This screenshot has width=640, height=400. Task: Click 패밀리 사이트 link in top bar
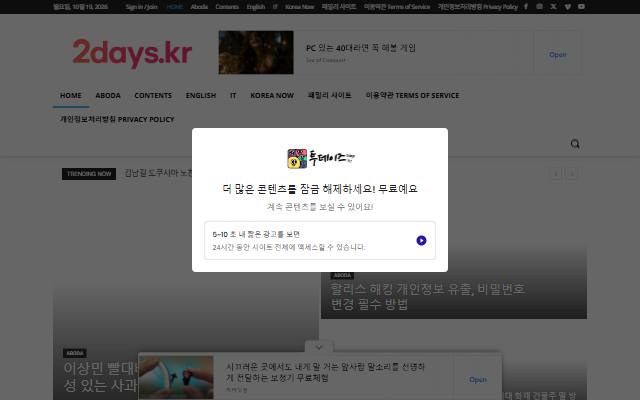point(339,7)
